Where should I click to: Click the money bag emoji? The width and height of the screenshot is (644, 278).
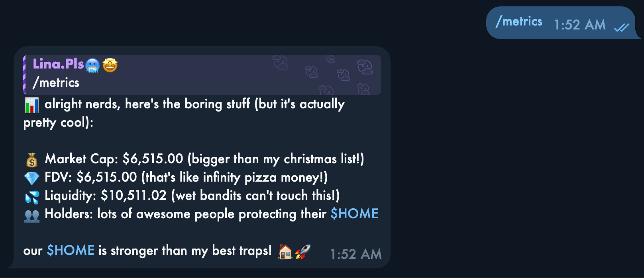[x=32, y=160]
